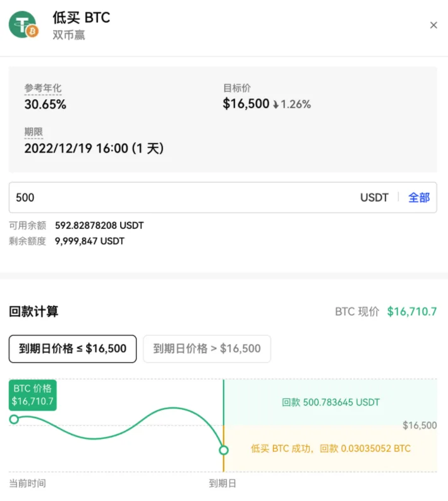Click the BTC 现价 $16,710.7 value
This screenshot has height=501, width=448.
[411, 311]
